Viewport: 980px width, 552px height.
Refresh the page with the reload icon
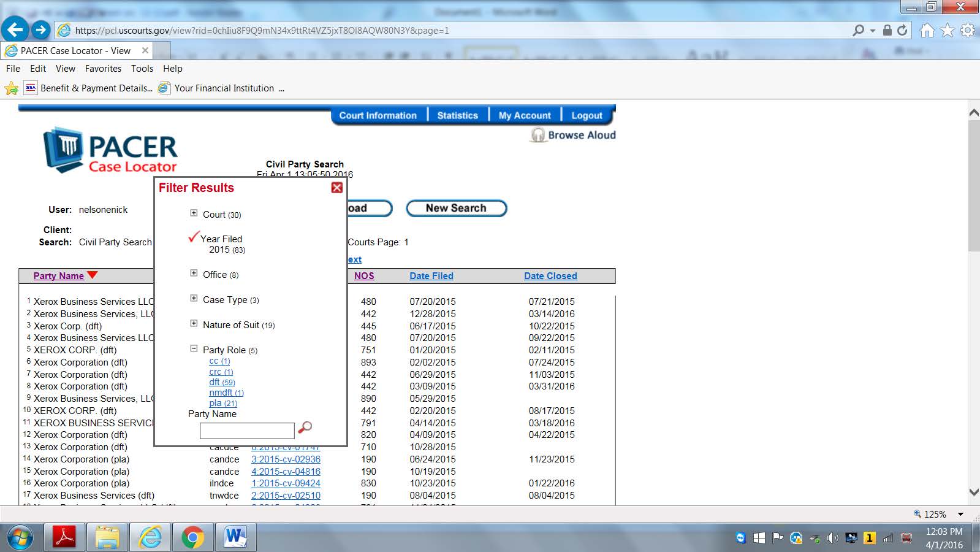point(902,30)
